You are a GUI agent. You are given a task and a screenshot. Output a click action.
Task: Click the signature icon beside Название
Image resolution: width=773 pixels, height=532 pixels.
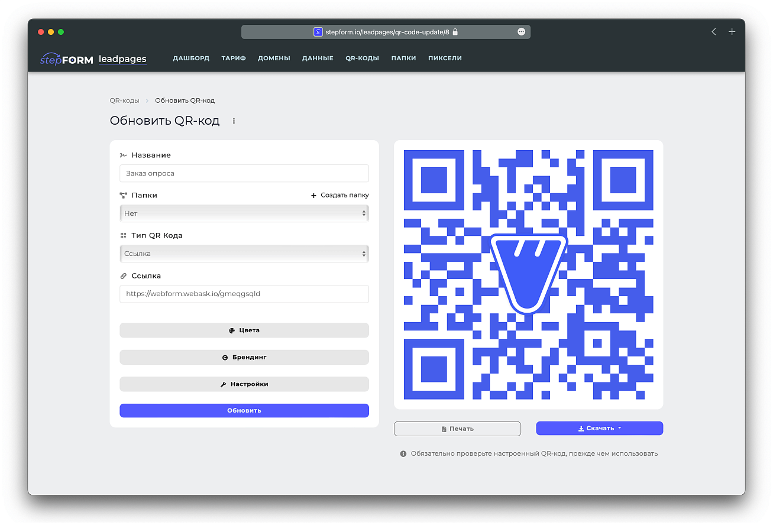coord(123,155)
